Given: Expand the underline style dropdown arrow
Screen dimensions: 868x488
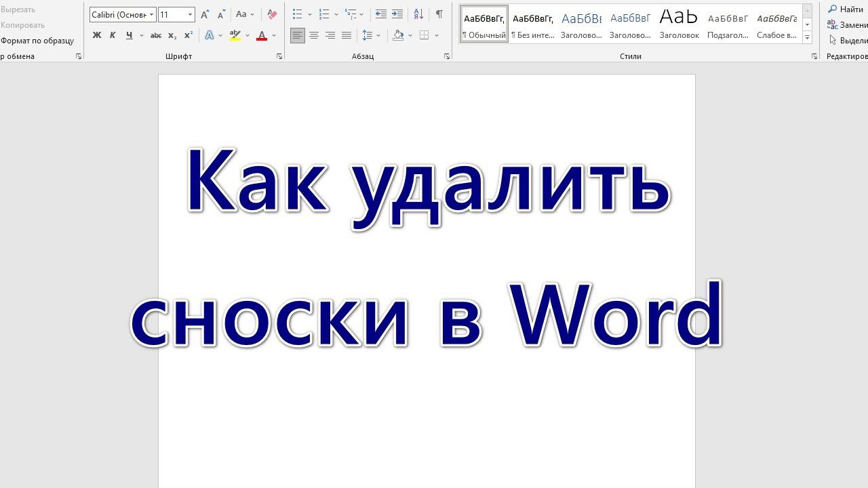Looking at the screenshot, I should [141, 35].
